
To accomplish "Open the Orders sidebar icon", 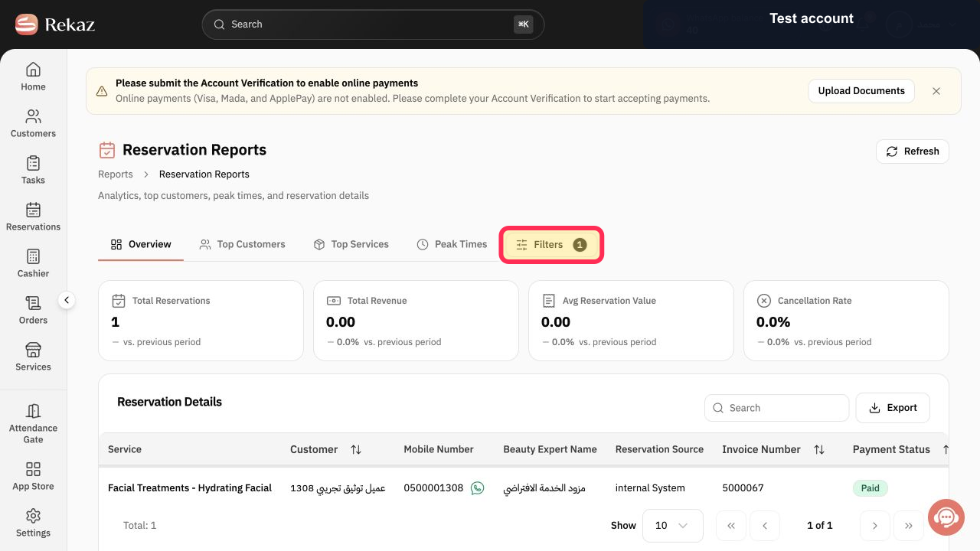I will [x=33, y=303].
